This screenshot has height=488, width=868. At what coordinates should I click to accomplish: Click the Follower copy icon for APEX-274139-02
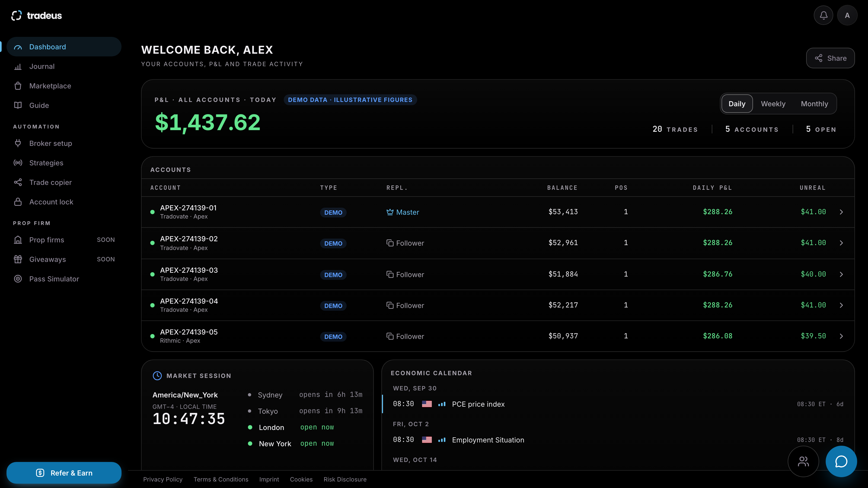[390, 243]
